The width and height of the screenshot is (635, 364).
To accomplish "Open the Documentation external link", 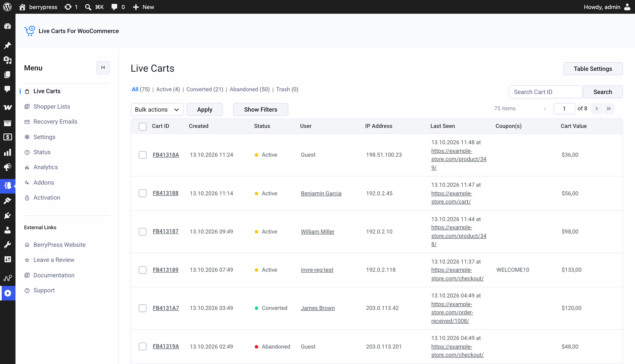I will pyautogui.click(x=54, y=275).
